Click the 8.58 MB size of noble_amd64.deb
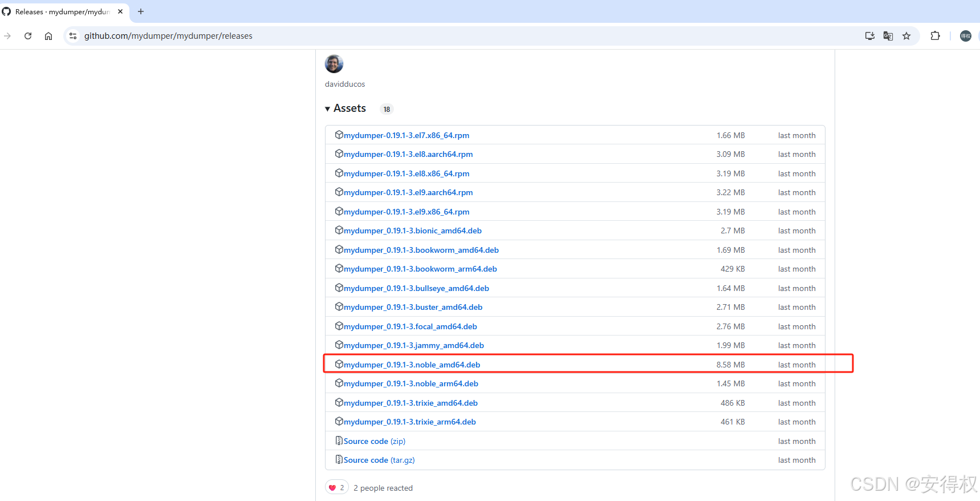The width and height of the screenshot is (980, 501). tap(731, 365)
